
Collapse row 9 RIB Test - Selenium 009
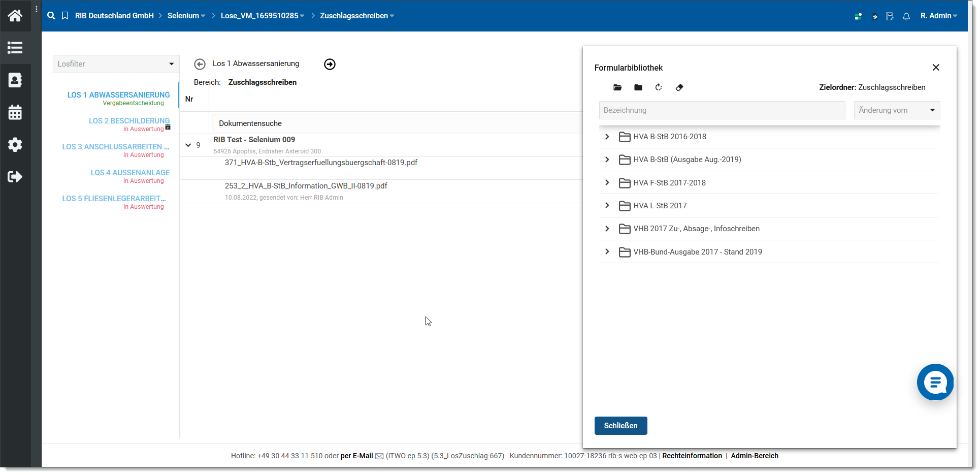[188, 145]
